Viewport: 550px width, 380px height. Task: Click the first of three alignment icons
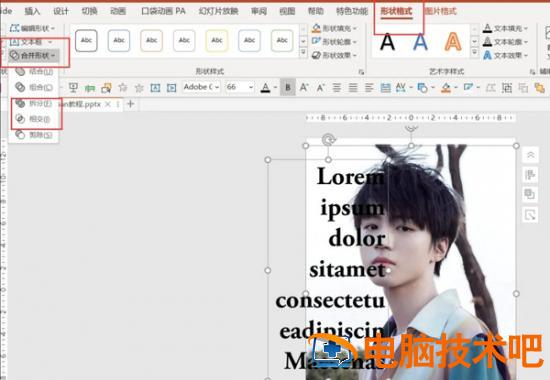[336, 87]
